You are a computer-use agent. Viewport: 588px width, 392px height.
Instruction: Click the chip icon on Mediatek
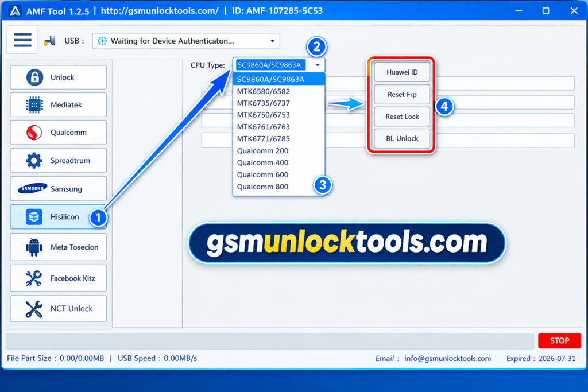coord(34,104)
